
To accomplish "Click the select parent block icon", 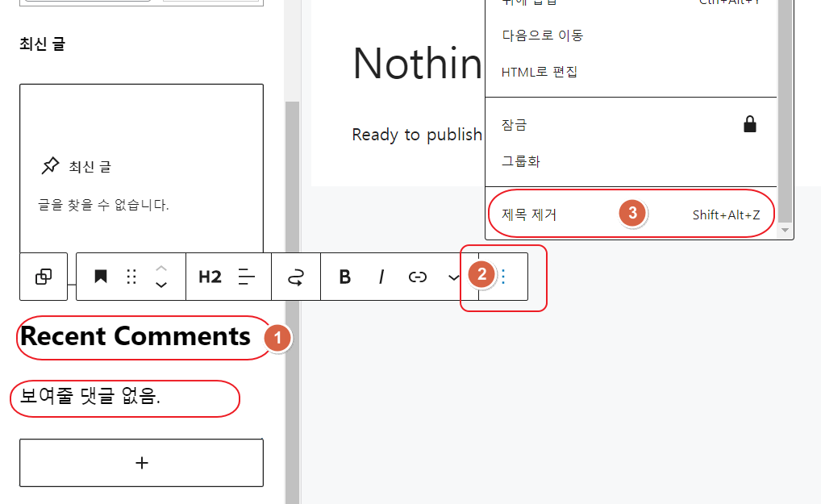I will click(x=44, y=277).
